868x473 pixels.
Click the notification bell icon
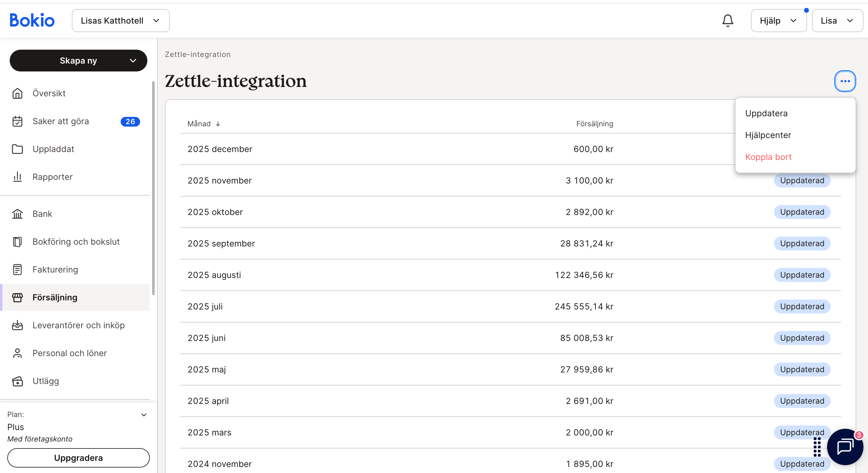point(728,21)
